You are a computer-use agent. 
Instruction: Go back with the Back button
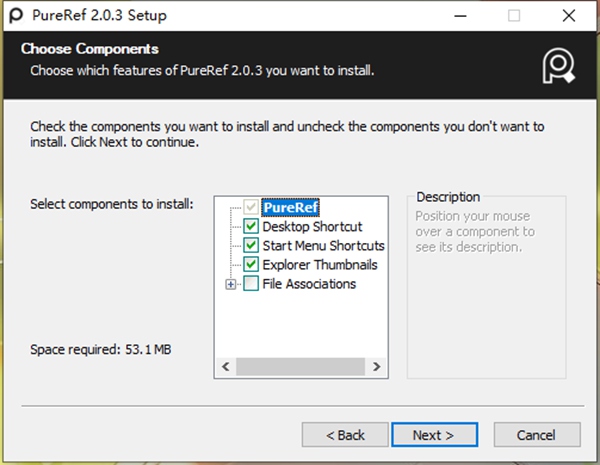[x=346, y=435]
